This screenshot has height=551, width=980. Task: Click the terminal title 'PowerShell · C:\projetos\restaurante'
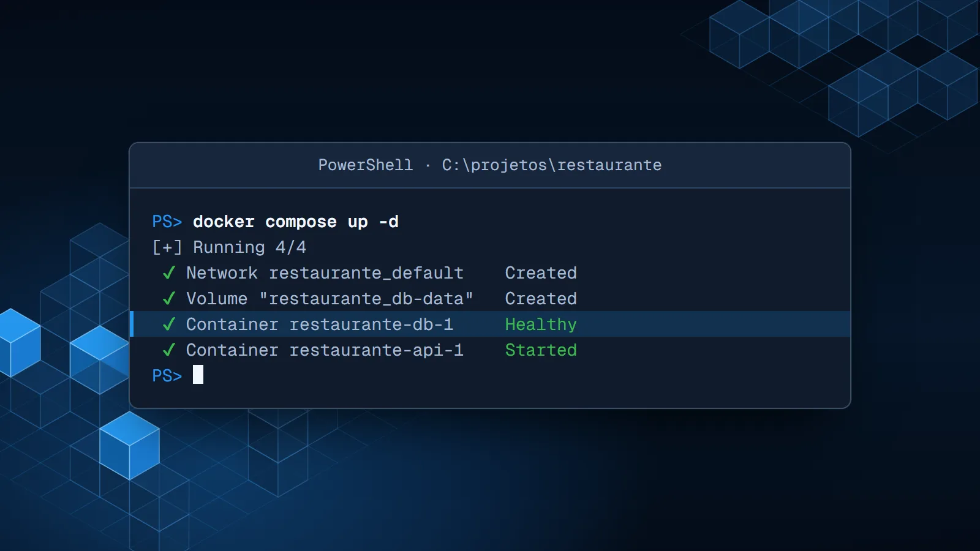click(x=490, y=165)
